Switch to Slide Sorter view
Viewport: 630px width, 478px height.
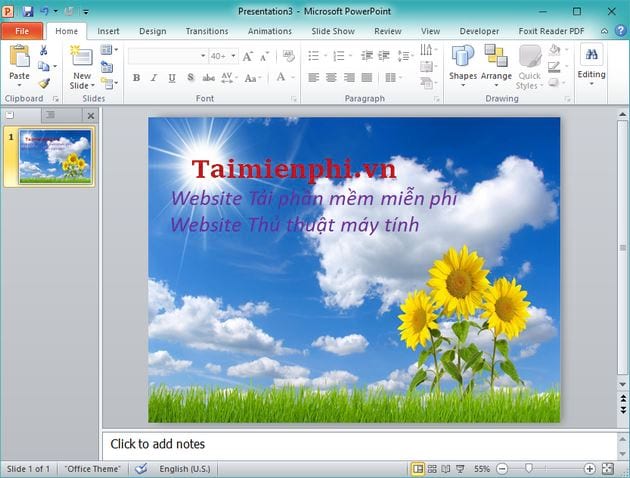pos(432,468)
